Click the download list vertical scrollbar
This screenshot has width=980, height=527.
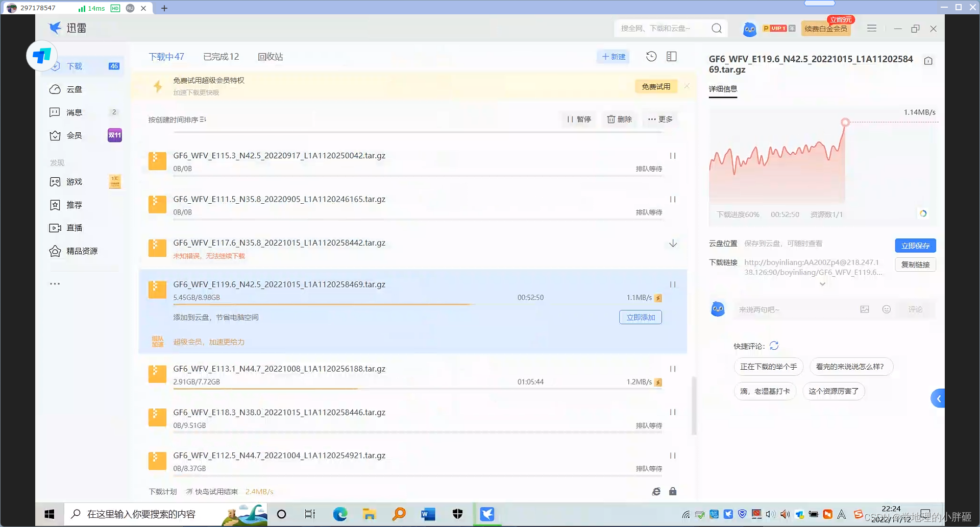click(694, 406)
